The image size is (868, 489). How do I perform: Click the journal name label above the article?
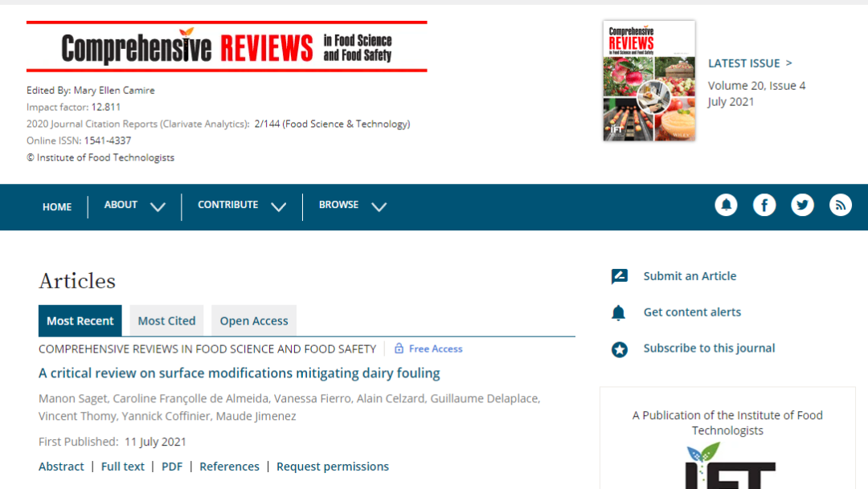click(x=207, y=349)
